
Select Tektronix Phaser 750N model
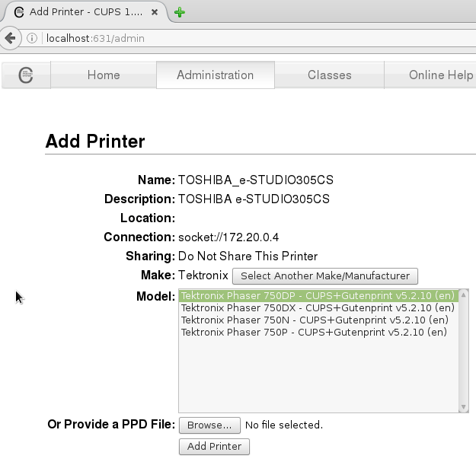pos(318,320)
